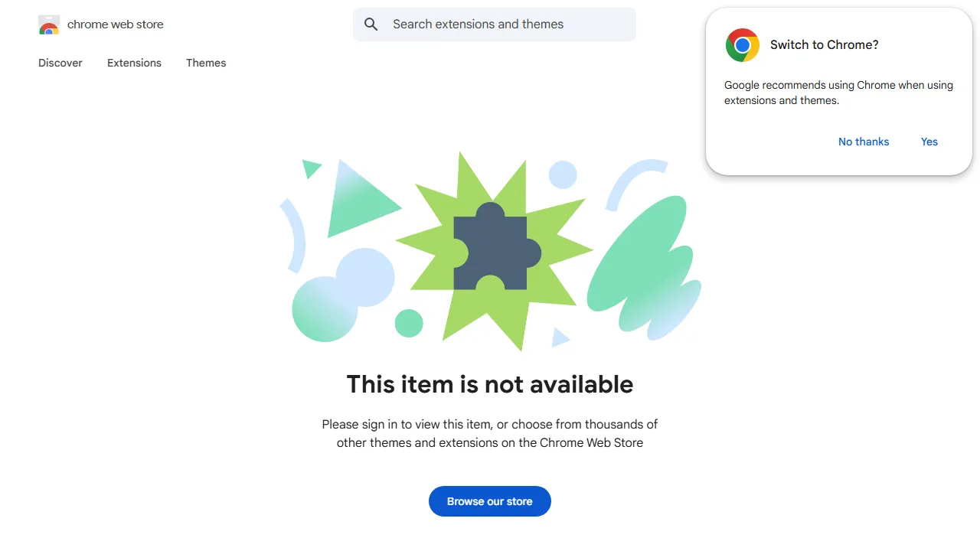Click the Browse our store button
This screenshot has width=980, height=551.
pyautogui.click(x=489, y=501)
